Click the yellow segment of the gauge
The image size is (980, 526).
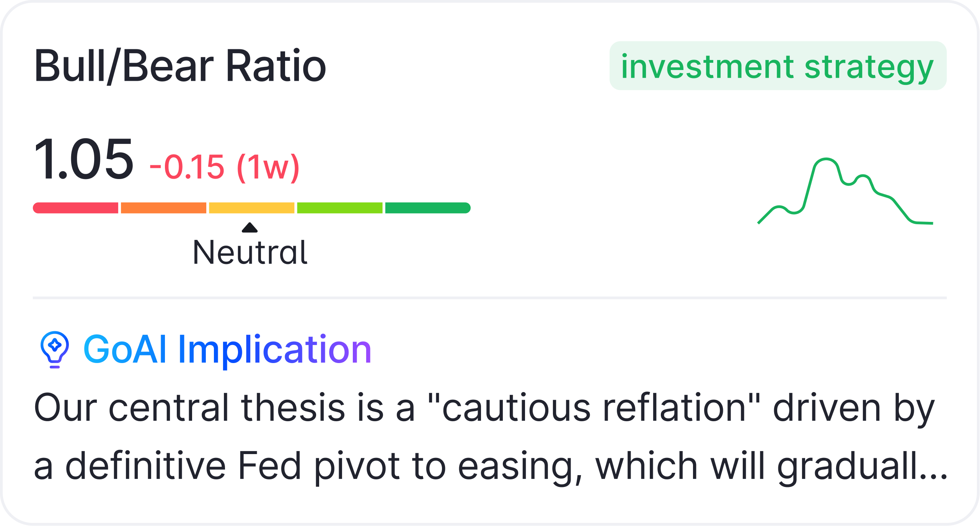252,208
